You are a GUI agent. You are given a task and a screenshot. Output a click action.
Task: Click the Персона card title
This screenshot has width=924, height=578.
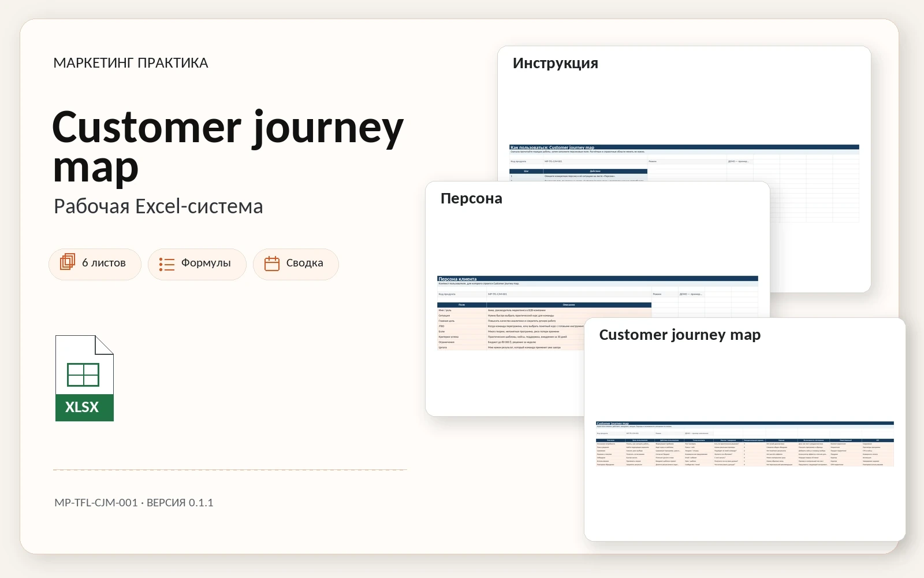471,198
